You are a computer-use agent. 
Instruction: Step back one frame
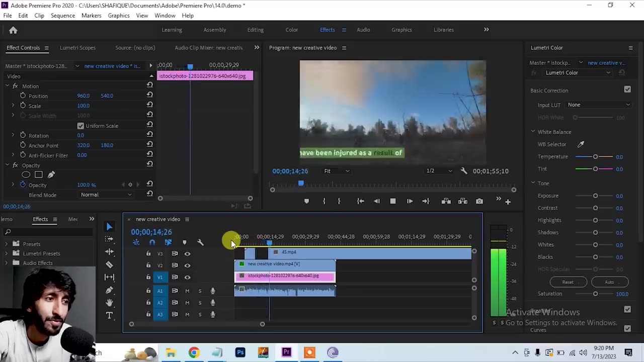click(x=376, y=201)
